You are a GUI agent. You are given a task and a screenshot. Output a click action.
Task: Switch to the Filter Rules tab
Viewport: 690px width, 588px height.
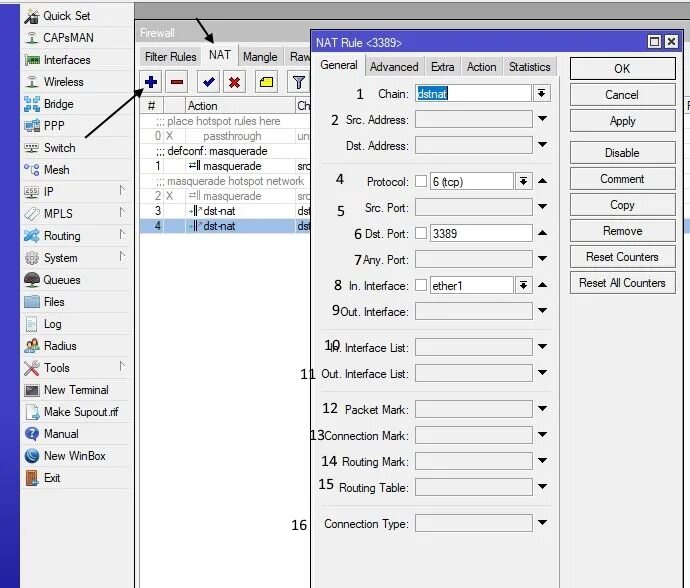[x=170, y=57]
